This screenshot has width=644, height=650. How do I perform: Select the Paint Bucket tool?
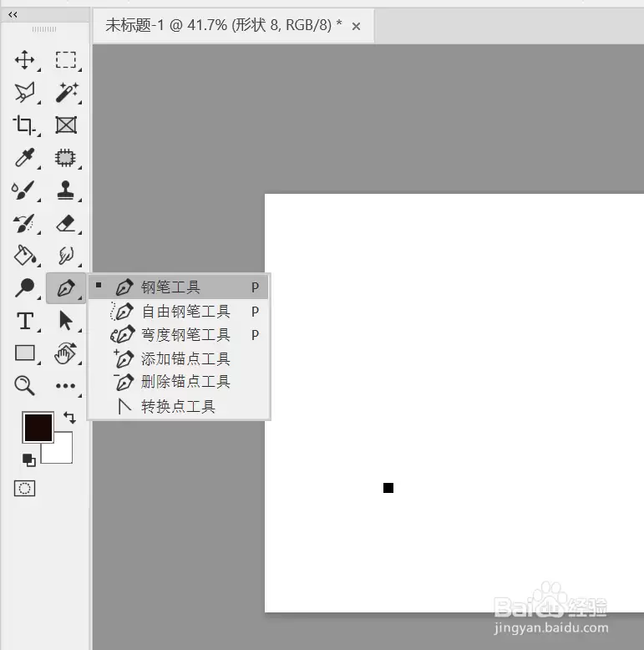point(24,256)
